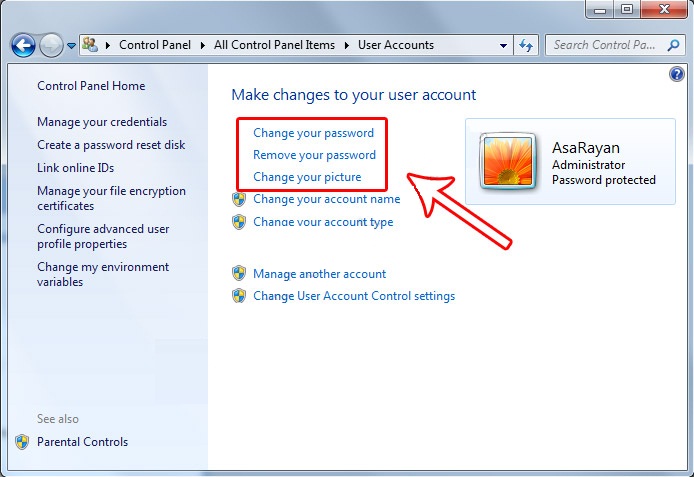Open Manage your credentials in sidebar
Screen dimensions: 694x477
[x=102, y=122]
